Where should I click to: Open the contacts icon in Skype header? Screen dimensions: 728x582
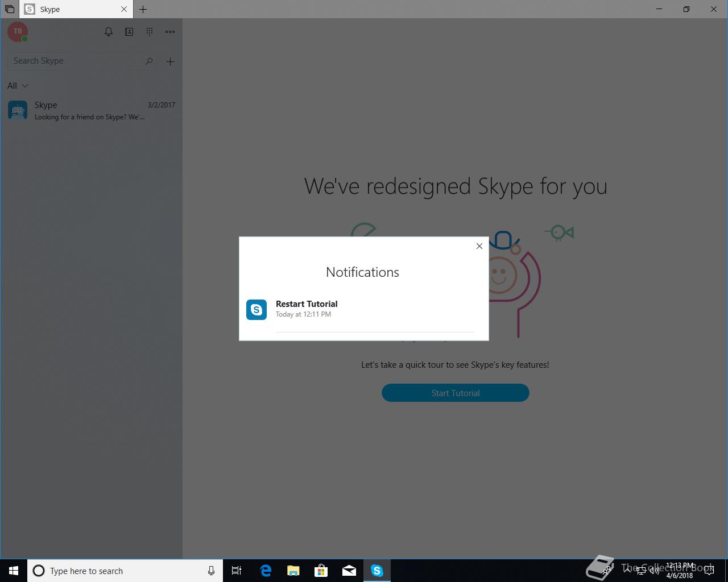click(129, 32)
